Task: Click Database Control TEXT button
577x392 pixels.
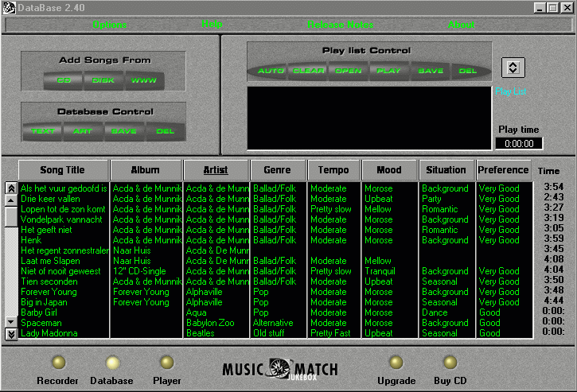Action: (x=43, y=131)
